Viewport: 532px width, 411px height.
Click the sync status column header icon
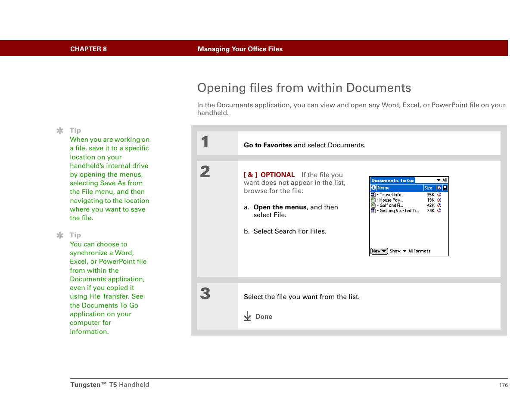tap(439, 188)
